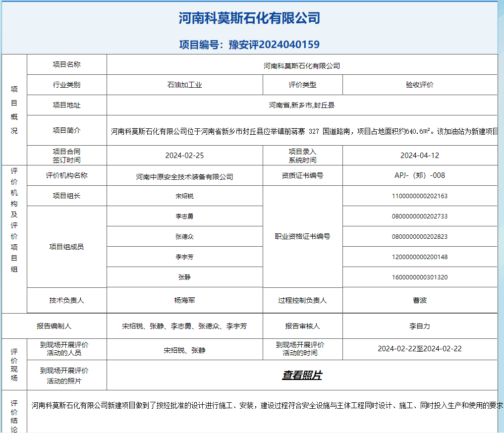Select system entry date 2024-04-12
The width and height of the screenshot is (504, 433).
419,156
